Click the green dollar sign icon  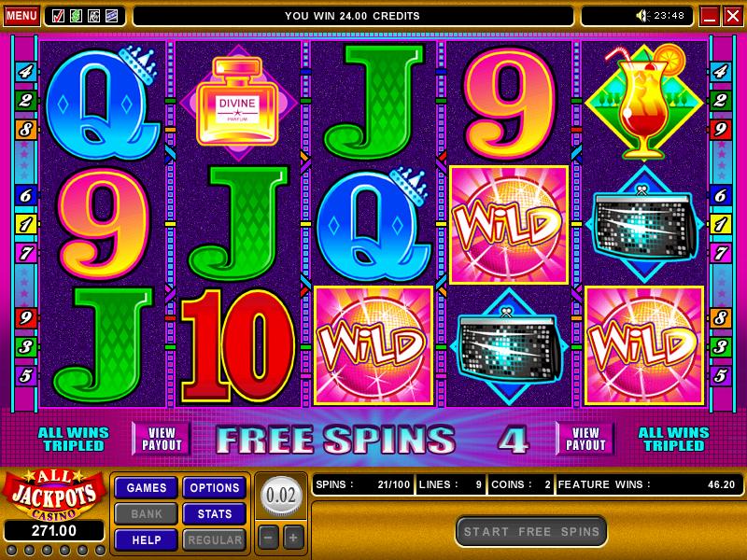pyautogui.click(x=76, y=16)
